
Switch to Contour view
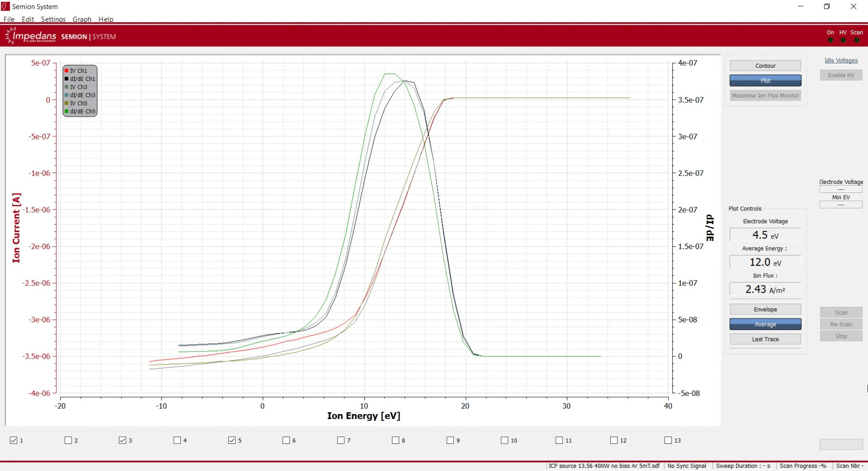[765, 66]
